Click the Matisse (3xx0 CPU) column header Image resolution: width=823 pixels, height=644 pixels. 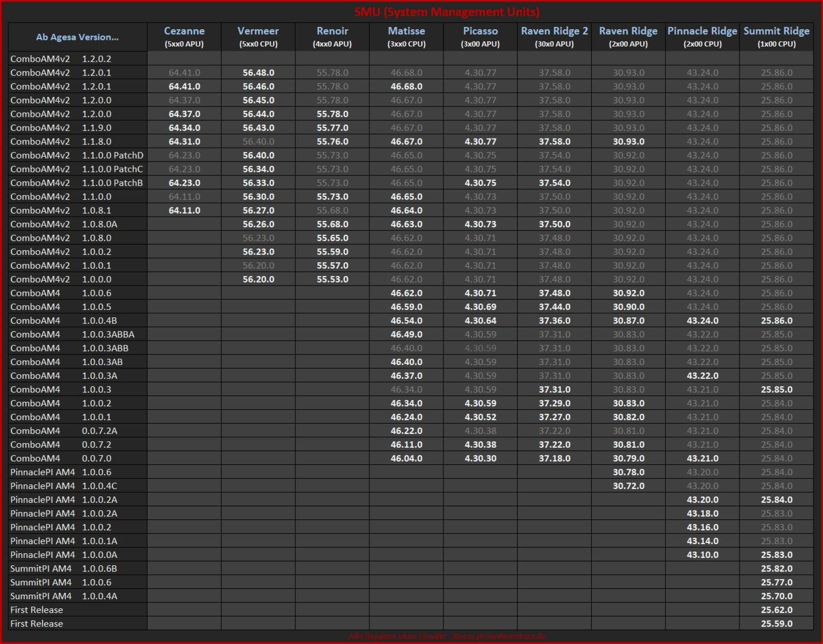407,37
